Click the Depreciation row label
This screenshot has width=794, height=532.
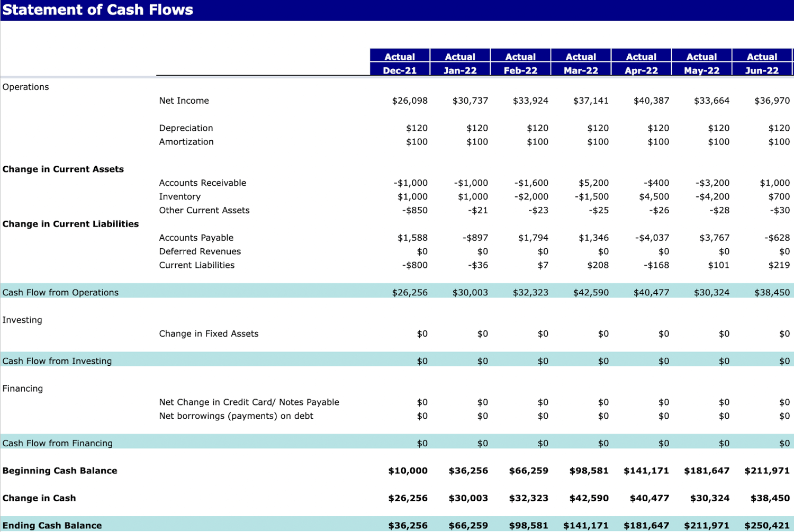[x=186, y=128]
